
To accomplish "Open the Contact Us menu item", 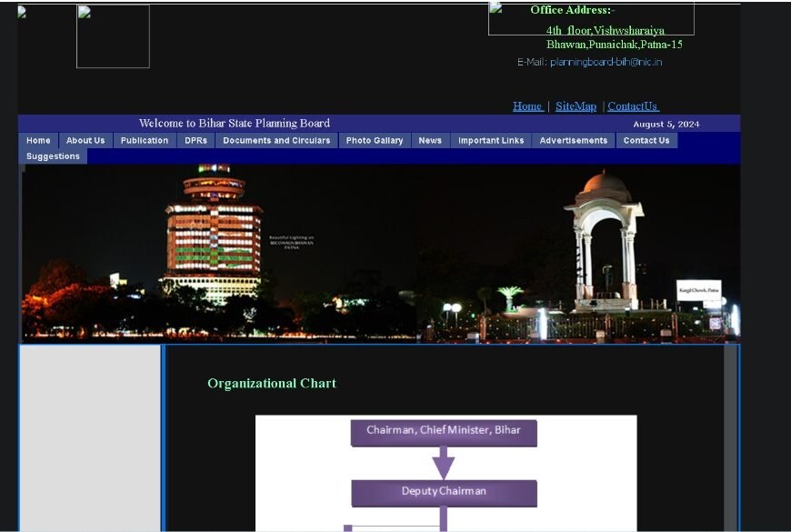I will point(646,140).
